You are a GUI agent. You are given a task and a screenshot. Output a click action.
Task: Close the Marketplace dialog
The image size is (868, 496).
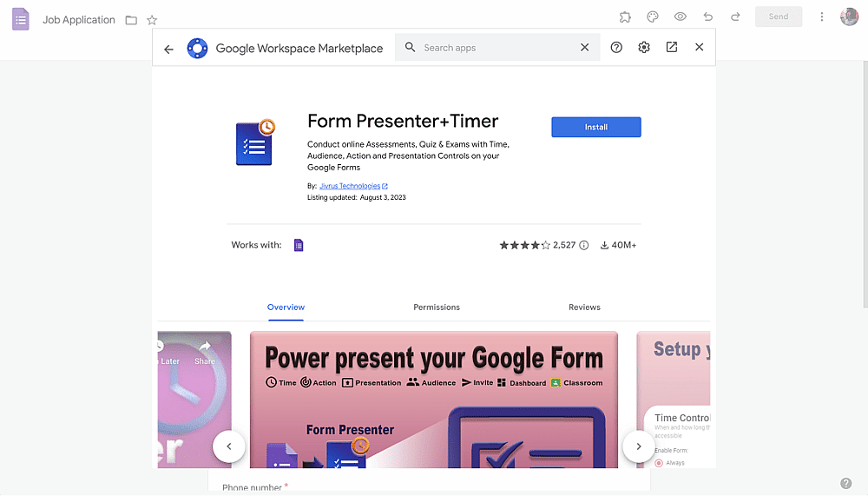[x=699, y=47]
